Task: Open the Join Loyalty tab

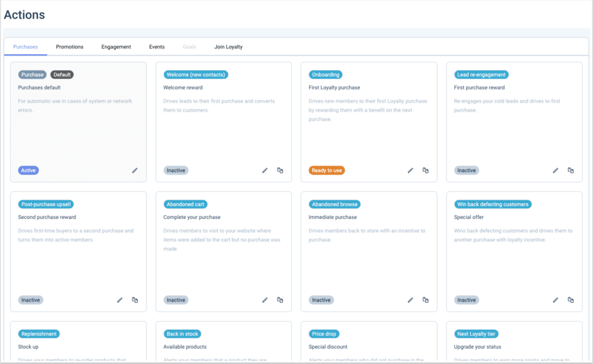Action: [228, 47]
